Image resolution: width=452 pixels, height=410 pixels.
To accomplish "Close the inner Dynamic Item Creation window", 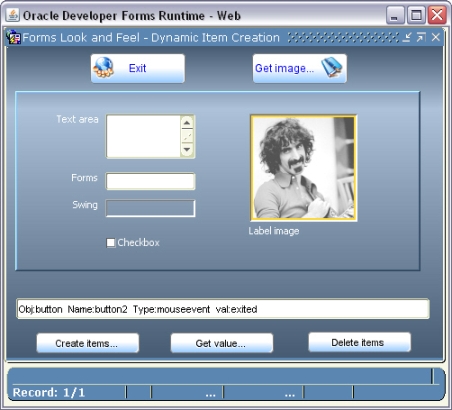I will click(x=436, y=37).
